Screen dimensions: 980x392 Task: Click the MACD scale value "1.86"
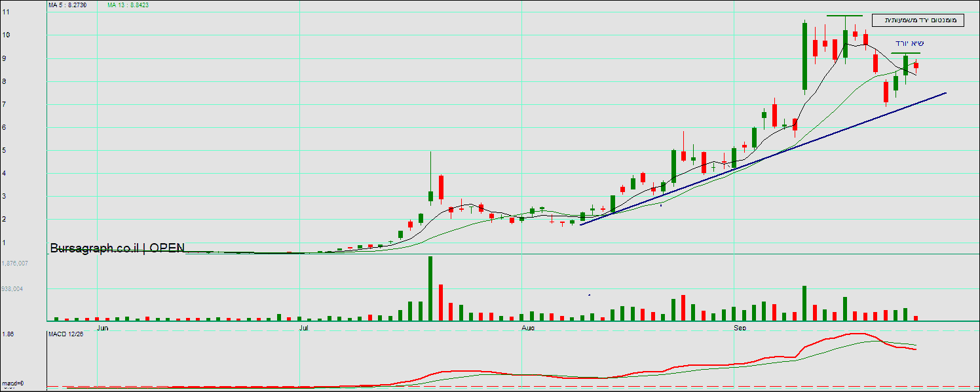point(8,334)
